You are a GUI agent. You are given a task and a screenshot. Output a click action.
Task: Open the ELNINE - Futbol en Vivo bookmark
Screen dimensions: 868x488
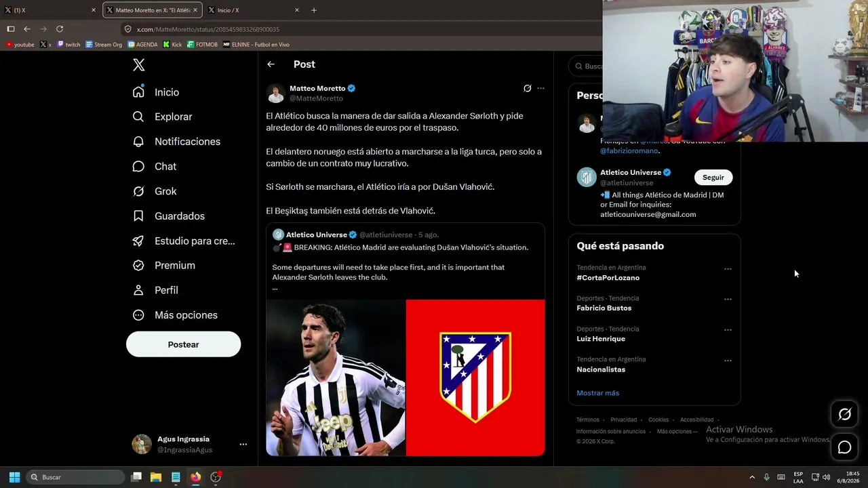(256, 45)
